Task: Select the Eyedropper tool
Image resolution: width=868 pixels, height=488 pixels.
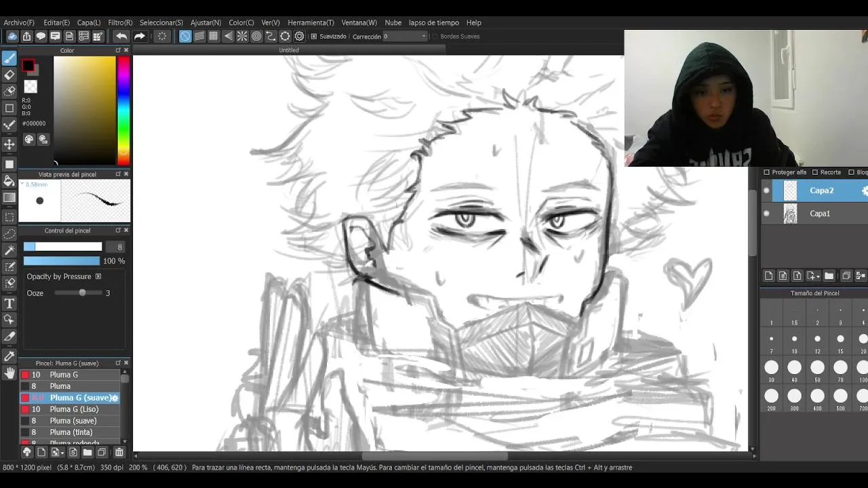Action: click(x=9, y=357)
